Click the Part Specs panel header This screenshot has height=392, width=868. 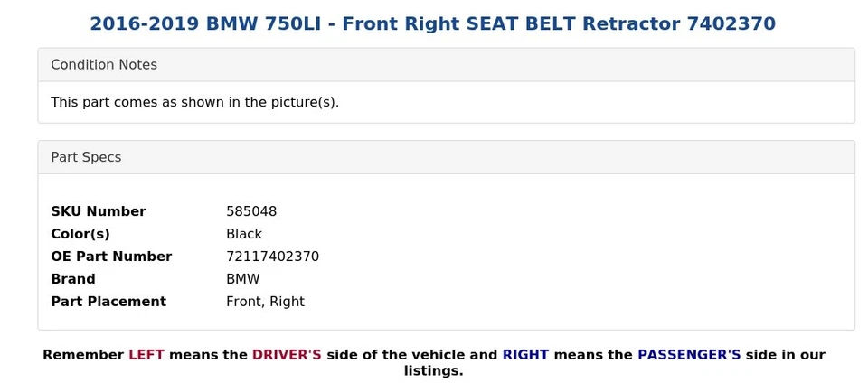click(x=86, y=157)
